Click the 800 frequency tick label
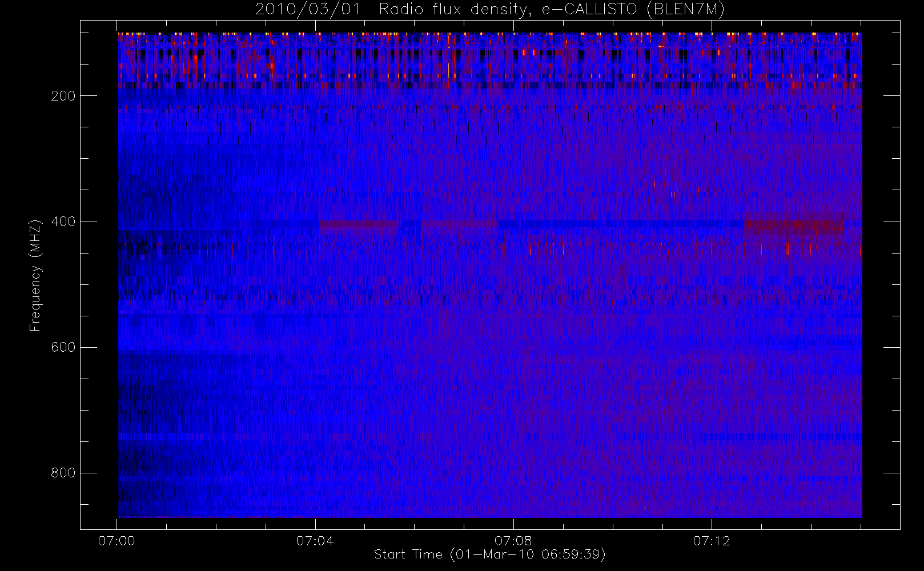Screen dimensions: 924x571 coord(63,473)
